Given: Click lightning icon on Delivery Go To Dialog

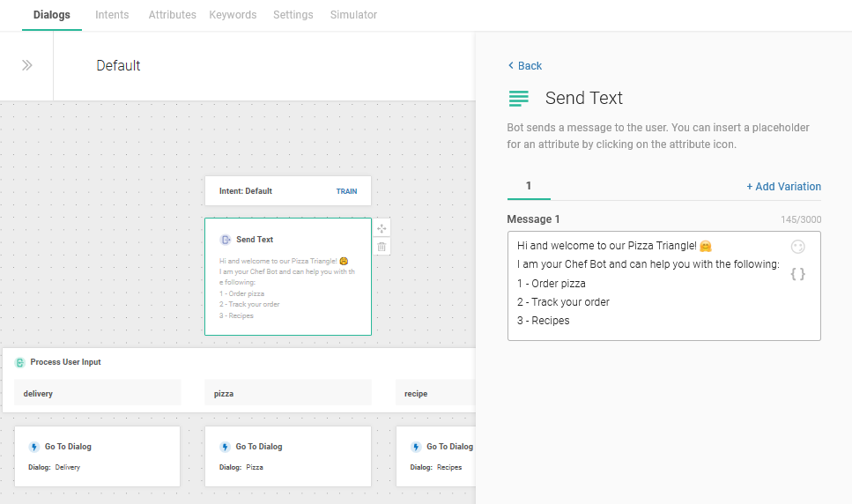Looking at the screenshot, I should [x=34, y=447].
